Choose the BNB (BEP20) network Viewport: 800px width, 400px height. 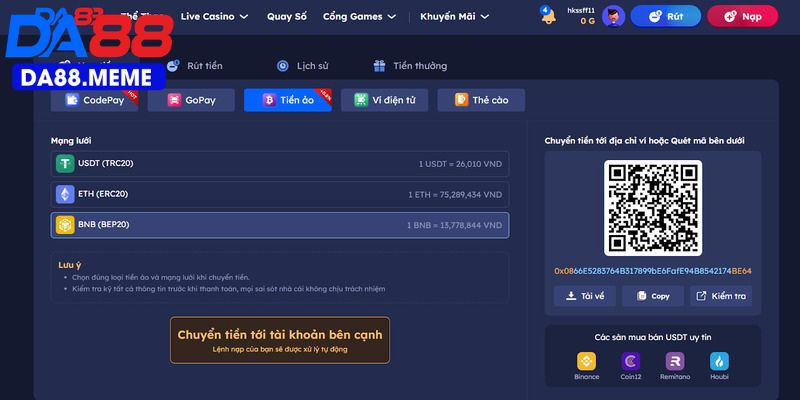280,225
